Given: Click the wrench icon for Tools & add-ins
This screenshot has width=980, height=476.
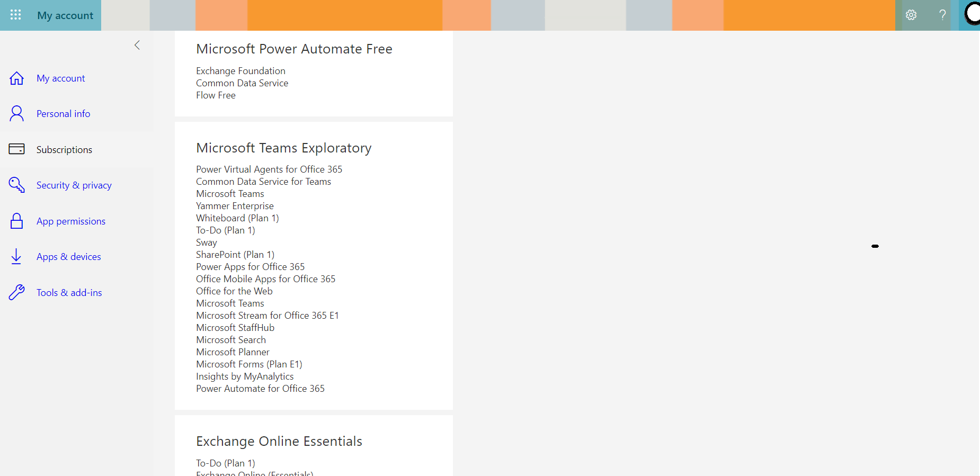Looking at the screenshot, I should click(x=17, y=292).
